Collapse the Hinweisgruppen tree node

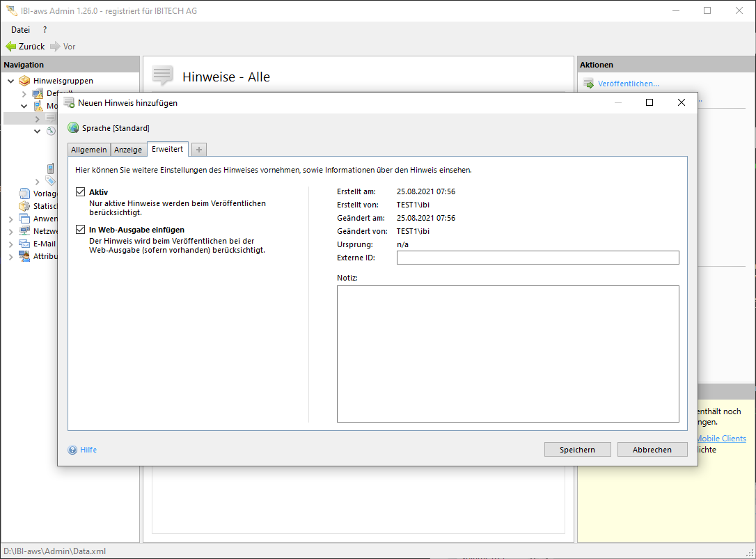click(x=11, y=81)
